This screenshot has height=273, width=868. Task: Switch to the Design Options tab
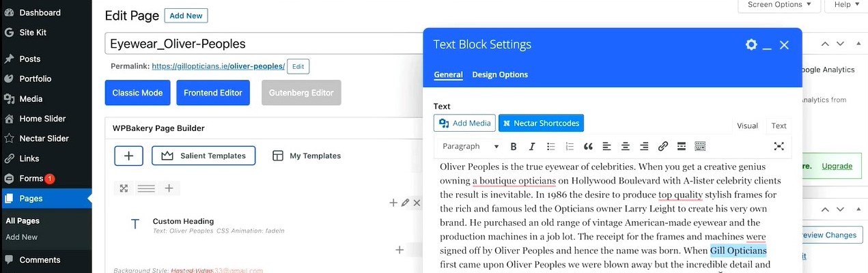(500, 74)
